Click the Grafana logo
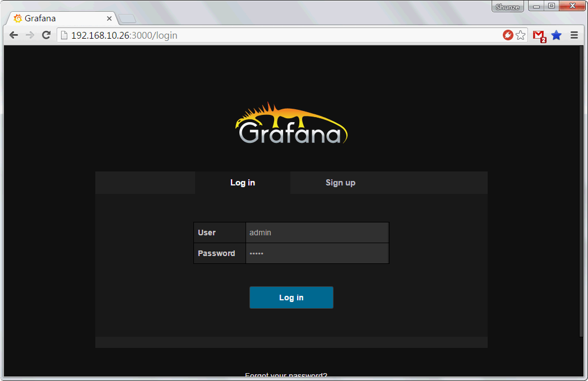 [291, 123]
